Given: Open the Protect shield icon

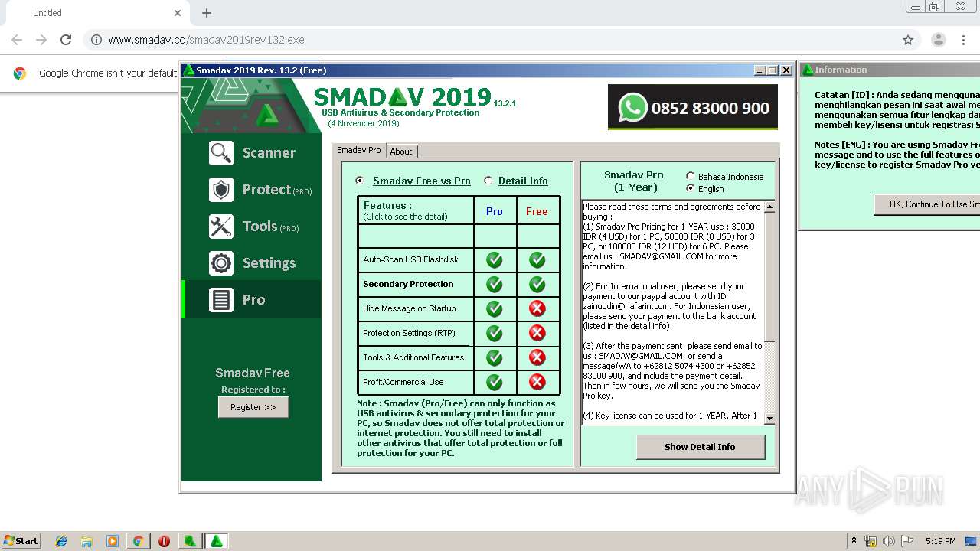Looking at the screenshot, I should pyautogui.click(x=221, y=190).
